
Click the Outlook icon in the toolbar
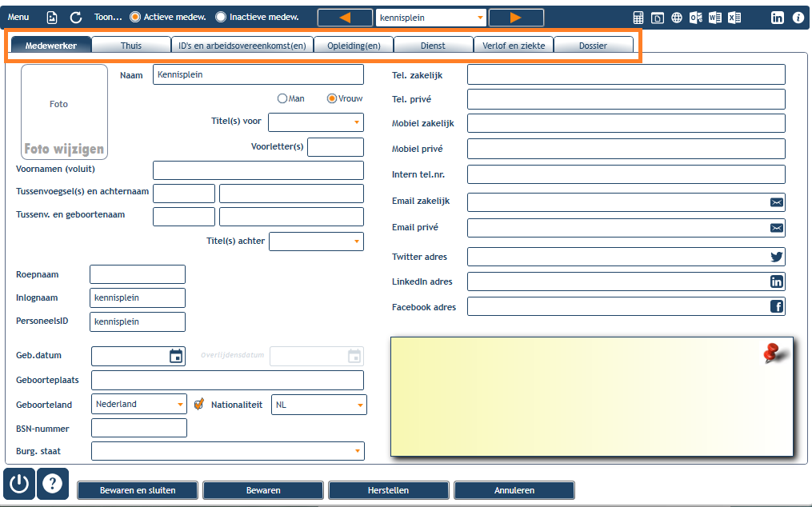click(x=695, y=18)
